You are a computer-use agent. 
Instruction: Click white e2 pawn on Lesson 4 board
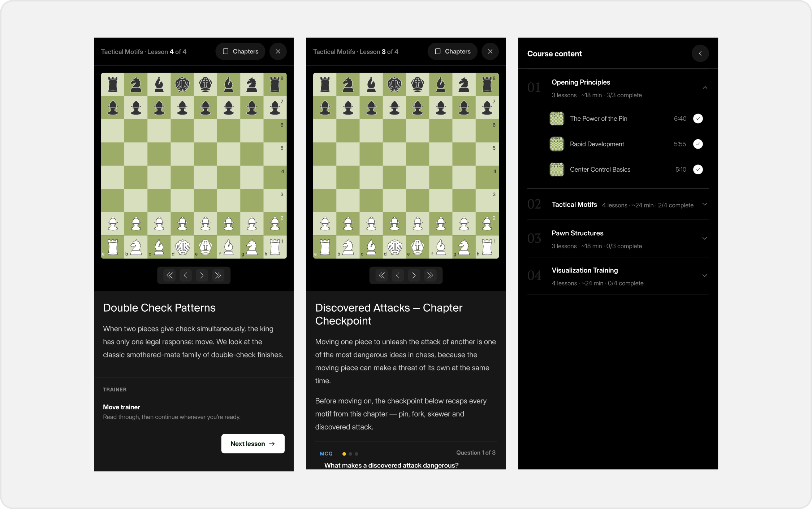pos(206,224)
